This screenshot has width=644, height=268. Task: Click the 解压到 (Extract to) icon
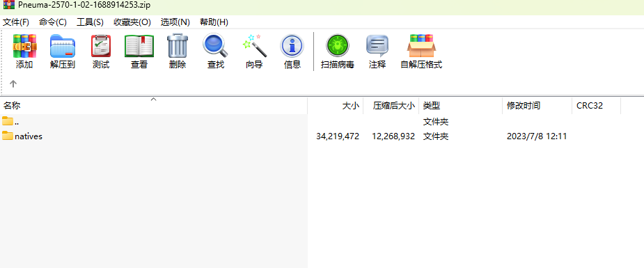(x=63, y=45)
